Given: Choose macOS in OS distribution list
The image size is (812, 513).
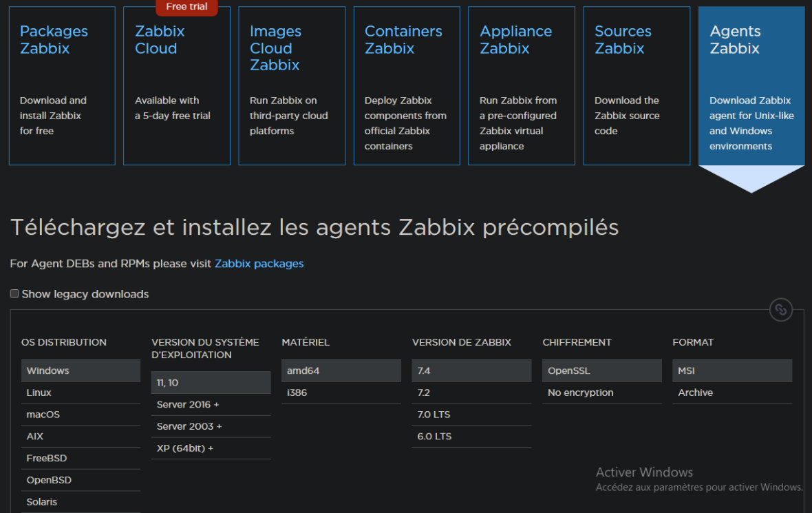Looking at the screenshot, I should coord(43,415).
